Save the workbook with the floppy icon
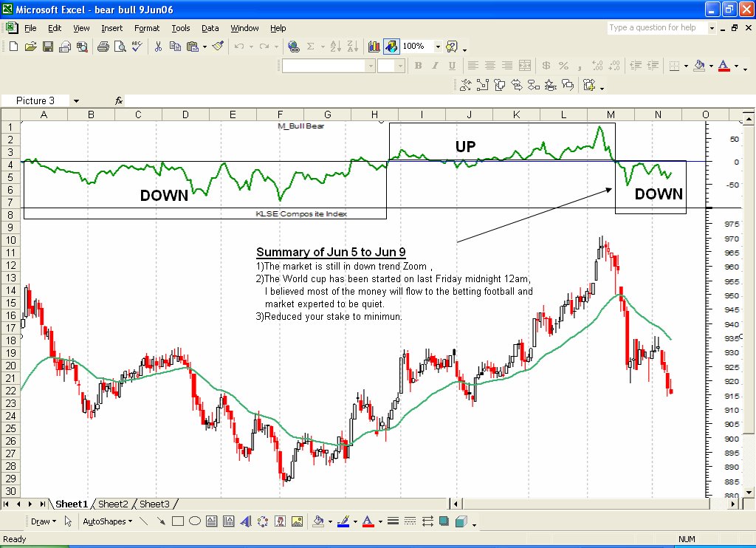756x548 pixels. 48,47
